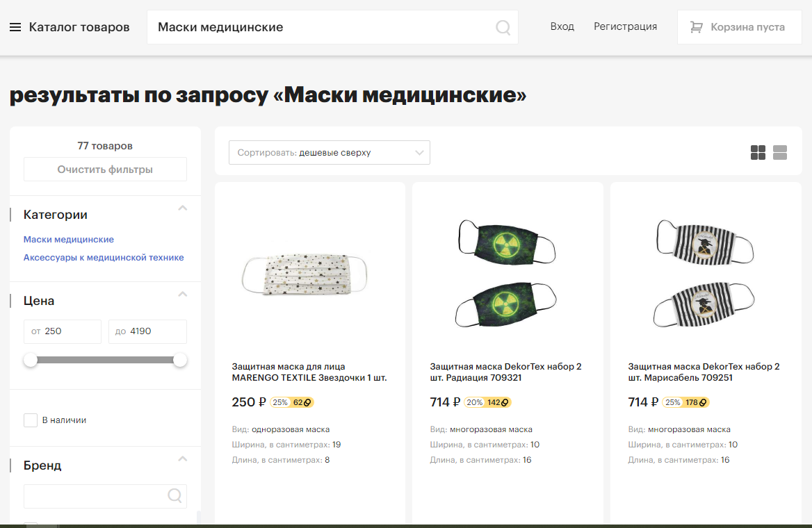Viewport: 812px width, 528px height.
Task: Click the shopping cart icon
Action: pos(697,27)
